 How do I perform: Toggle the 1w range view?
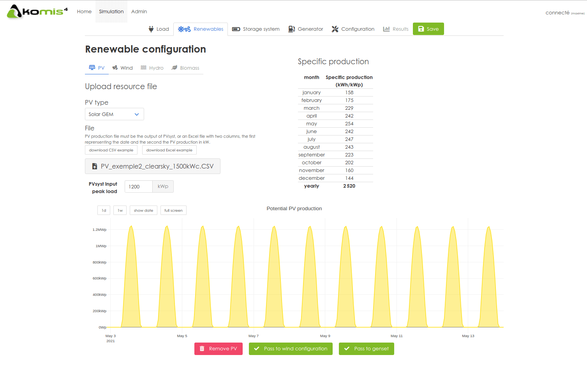(120, 211)
